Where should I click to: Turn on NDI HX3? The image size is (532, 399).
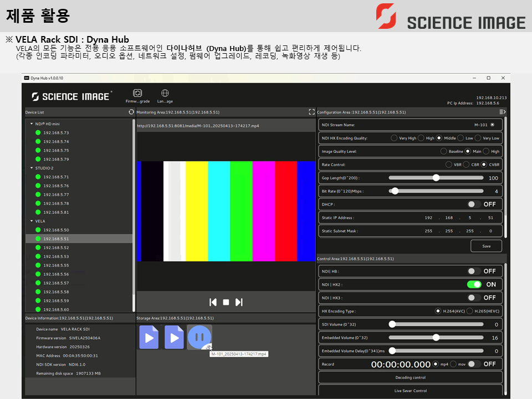click(474, 298)
